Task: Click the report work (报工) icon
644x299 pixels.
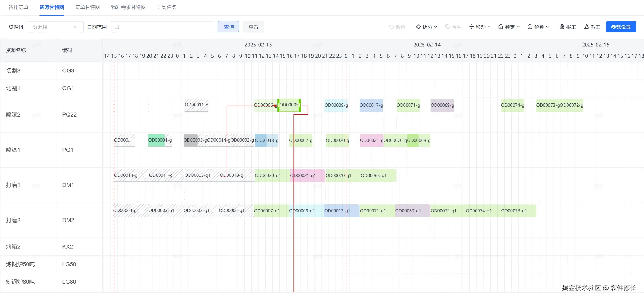Action: (562, 27)
